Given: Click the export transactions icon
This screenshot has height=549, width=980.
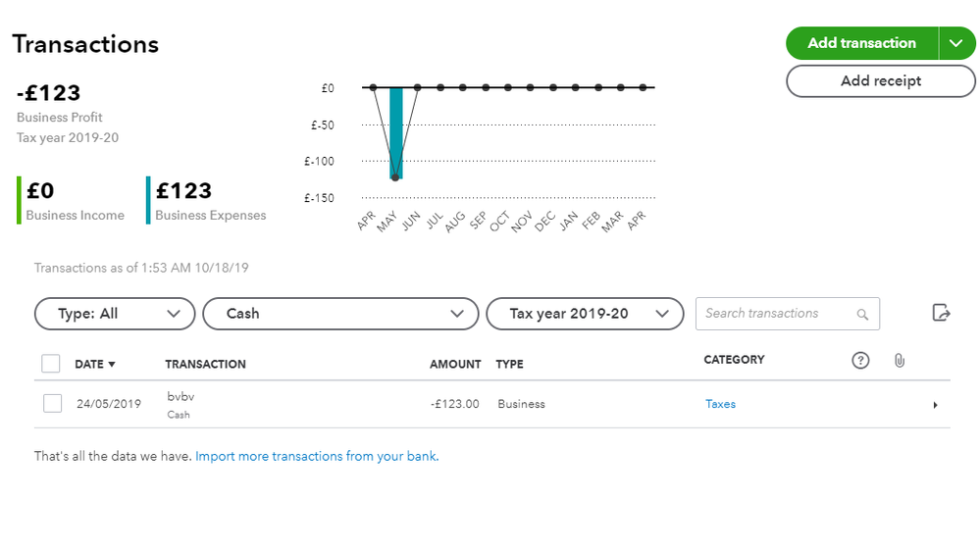Looking at the screenshot, I should (941, 313).
